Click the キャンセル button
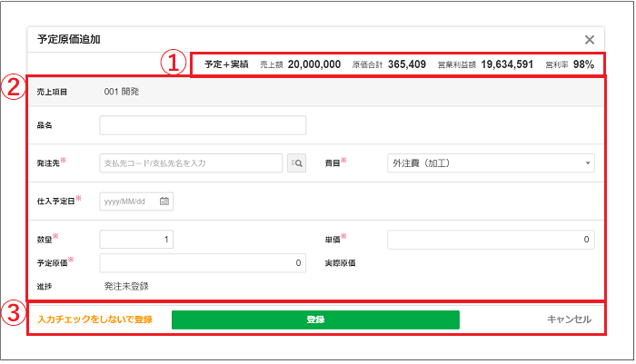The height and width of the screenshot is (364, 636). 569,320
